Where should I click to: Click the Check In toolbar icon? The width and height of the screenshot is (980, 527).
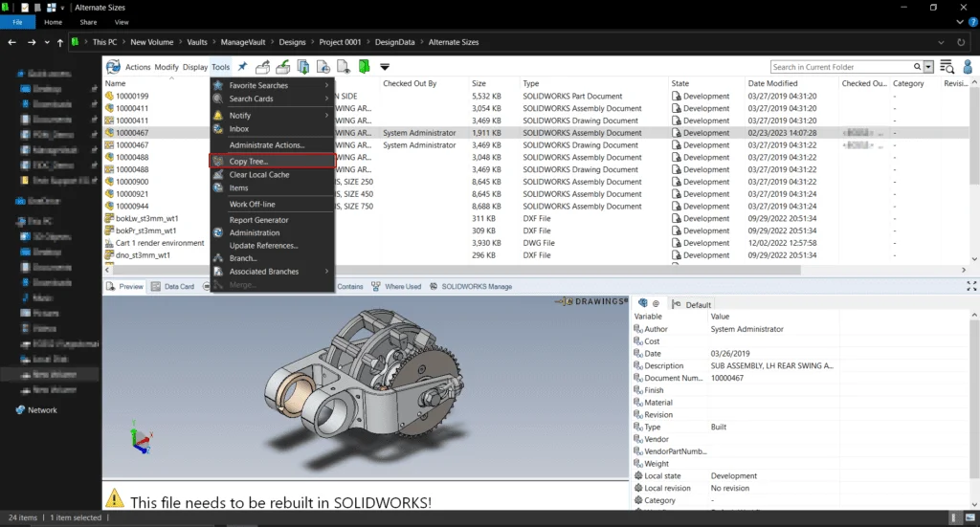(x=283, y=66)
